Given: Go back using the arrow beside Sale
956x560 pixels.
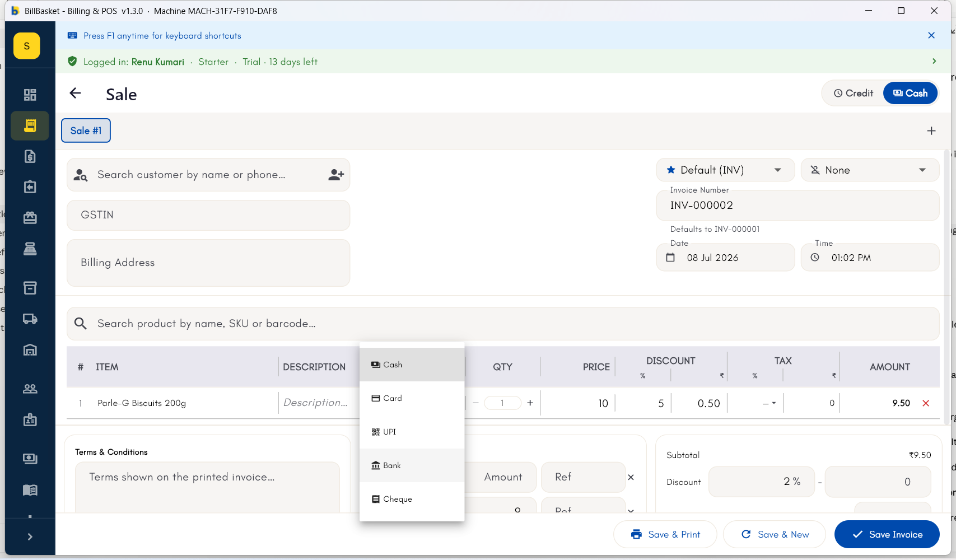Looking at the screenshot, I should pos(75,94).
